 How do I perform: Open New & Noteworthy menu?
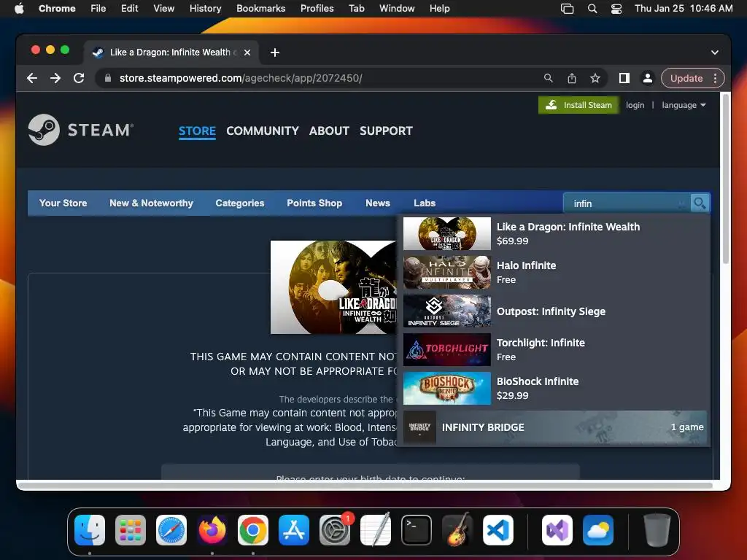tap(152, 203)
